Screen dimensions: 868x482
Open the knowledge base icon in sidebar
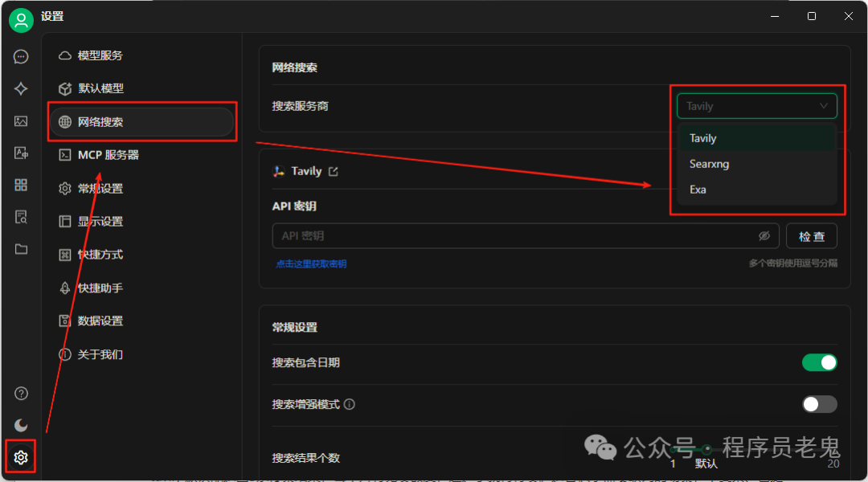[x=21, y=217]
